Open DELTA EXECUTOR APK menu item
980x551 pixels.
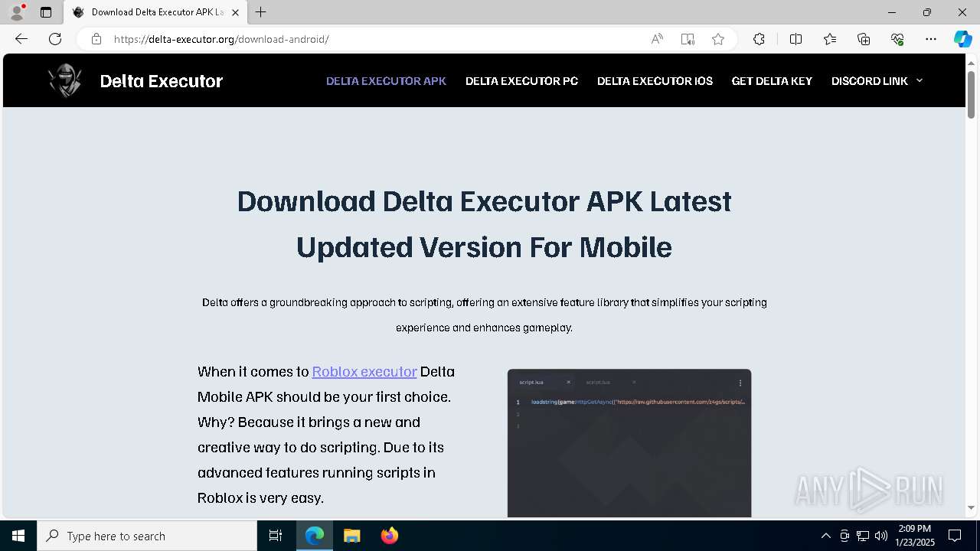[386, 81]
